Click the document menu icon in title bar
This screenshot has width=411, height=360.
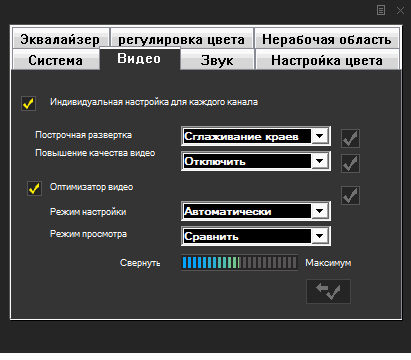[381, 10]
